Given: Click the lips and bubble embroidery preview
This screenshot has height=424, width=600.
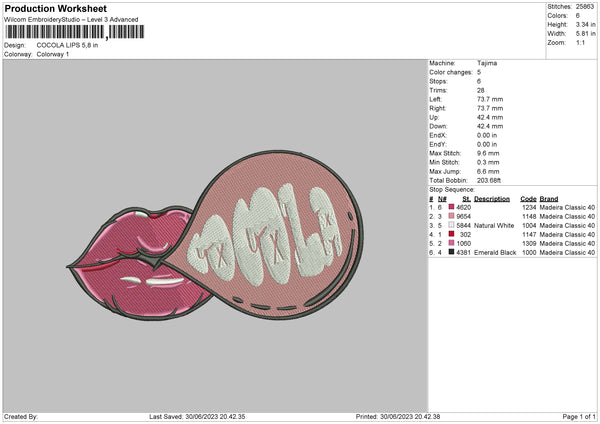Looking at the screenshot, I should point(215,235).
